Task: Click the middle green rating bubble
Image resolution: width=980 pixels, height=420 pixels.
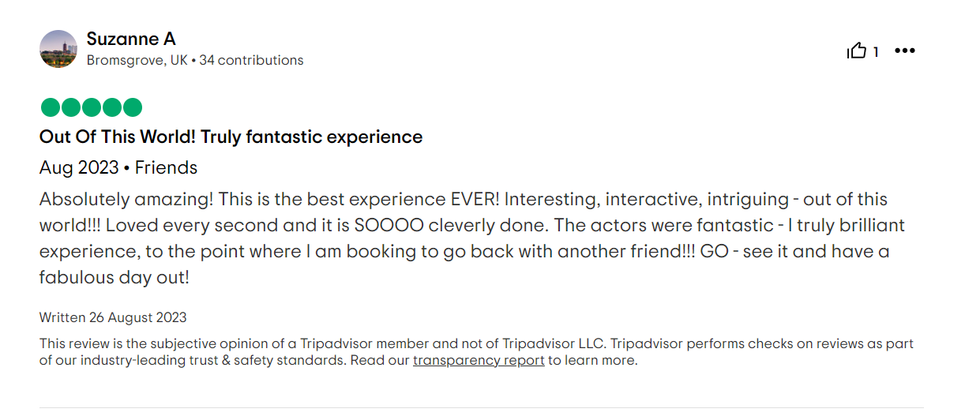Action: pos(92,107)
